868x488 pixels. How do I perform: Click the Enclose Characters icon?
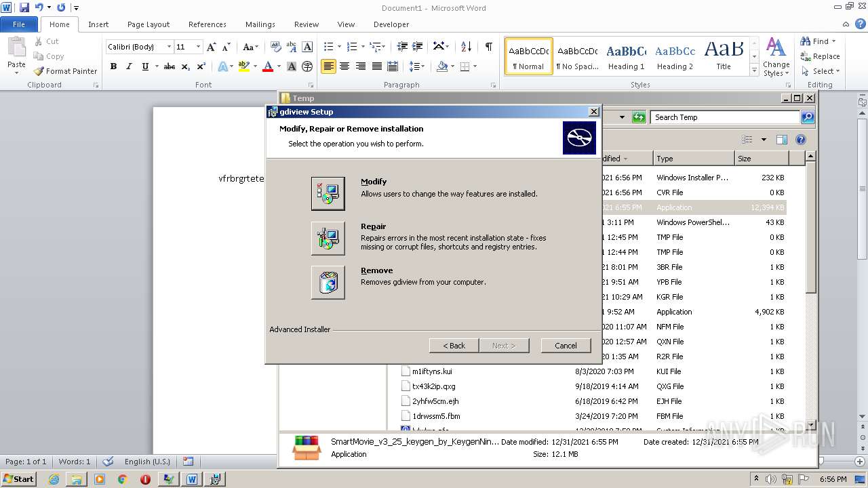pyautogui.click(x=307, y=66)
